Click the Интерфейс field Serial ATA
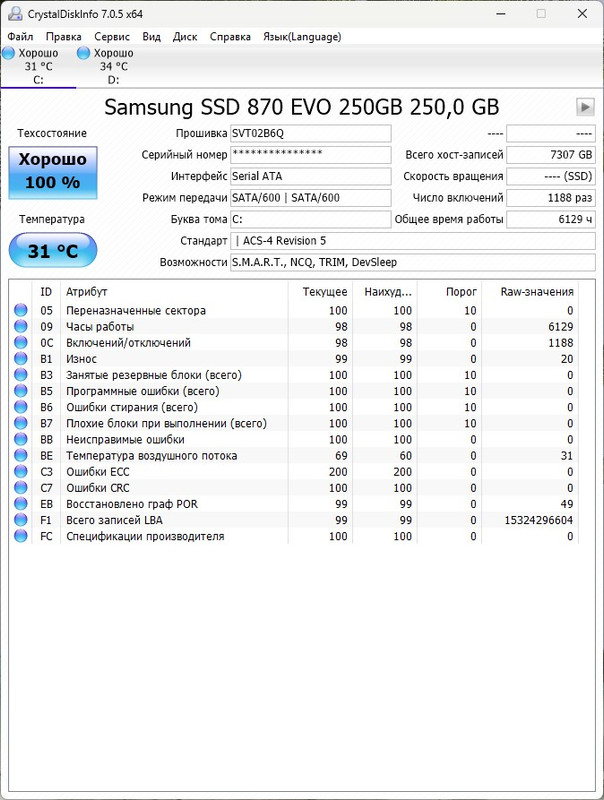Image resolution: width=604 pixels, height=800 pixels. (311, 176)
